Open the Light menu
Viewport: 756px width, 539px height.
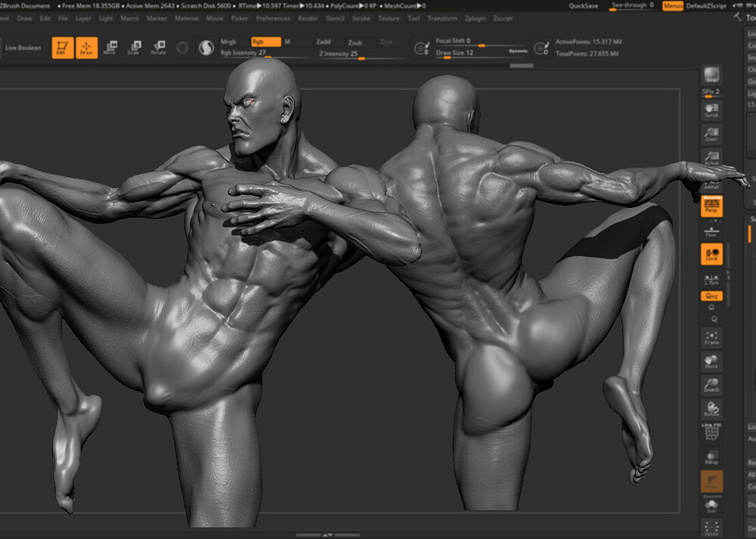(x=106, y=18)
